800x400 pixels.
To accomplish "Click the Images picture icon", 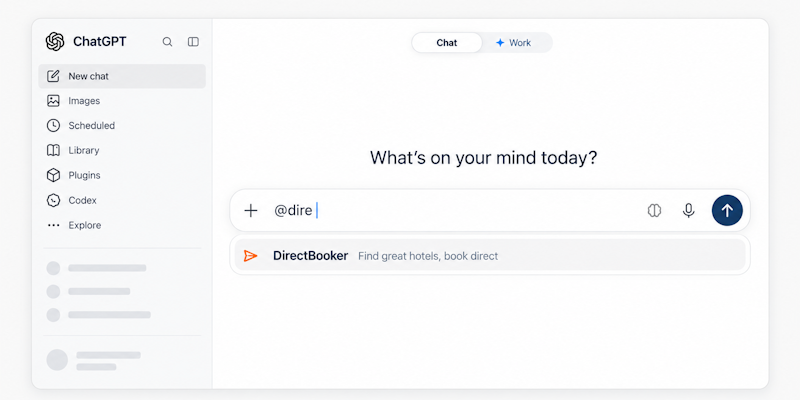I will pyautogui.click(x=54, y=101).
